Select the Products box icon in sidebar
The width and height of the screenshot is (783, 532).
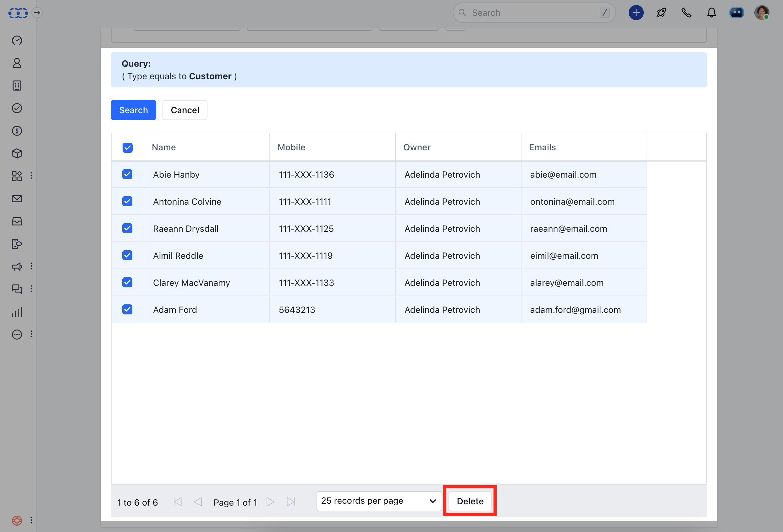[x=17, y=153]
